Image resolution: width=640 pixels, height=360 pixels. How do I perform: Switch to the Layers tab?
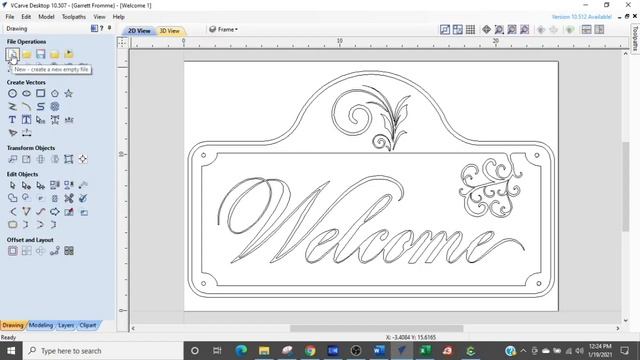pos(66,325)
